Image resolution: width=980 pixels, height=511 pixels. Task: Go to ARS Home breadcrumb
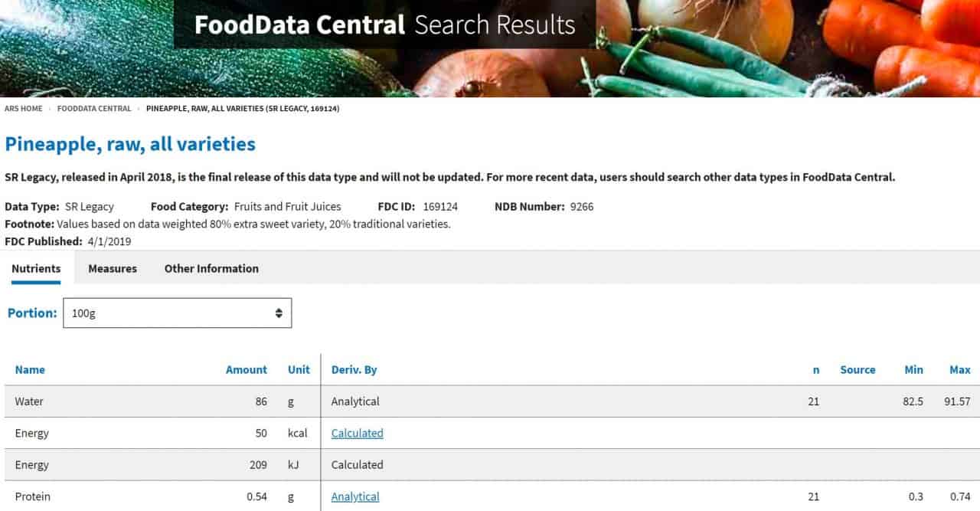[x=24, y=109]
